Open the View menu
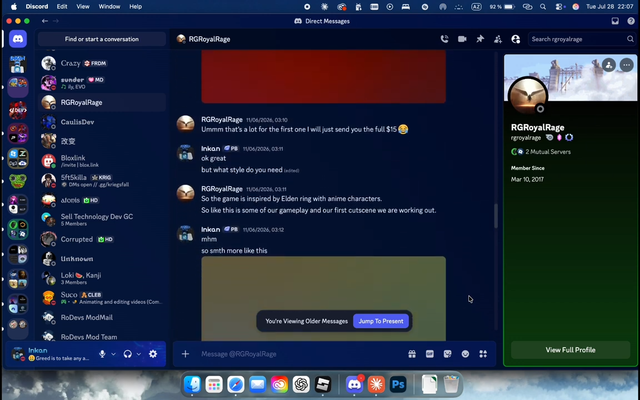 click(x=83, y=7)
